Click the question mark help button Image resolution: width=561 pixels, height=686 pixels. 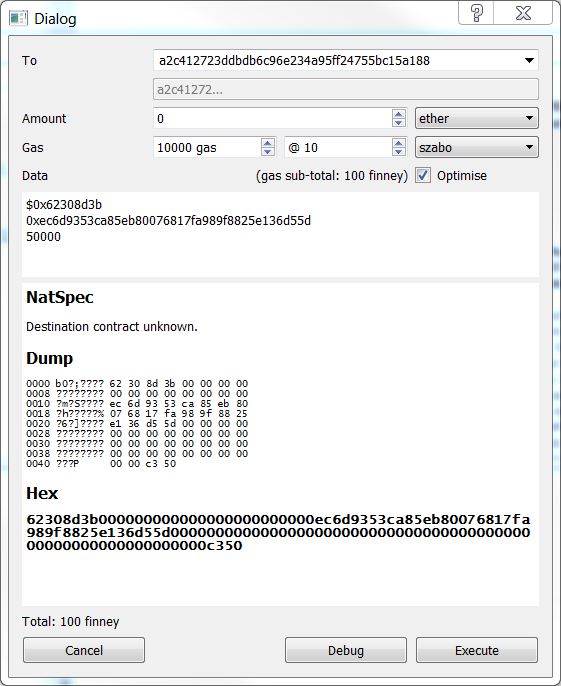click(x=476, y=13)
